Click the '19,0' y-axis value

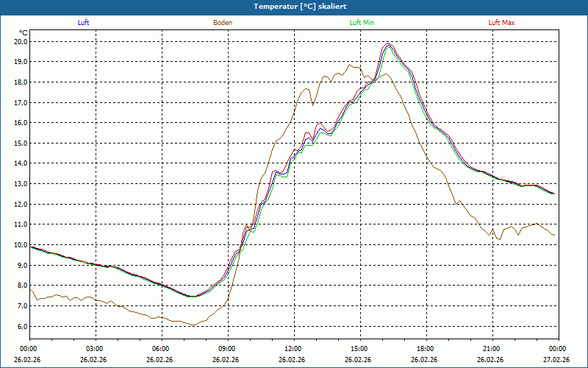click(x=21, y=62)
